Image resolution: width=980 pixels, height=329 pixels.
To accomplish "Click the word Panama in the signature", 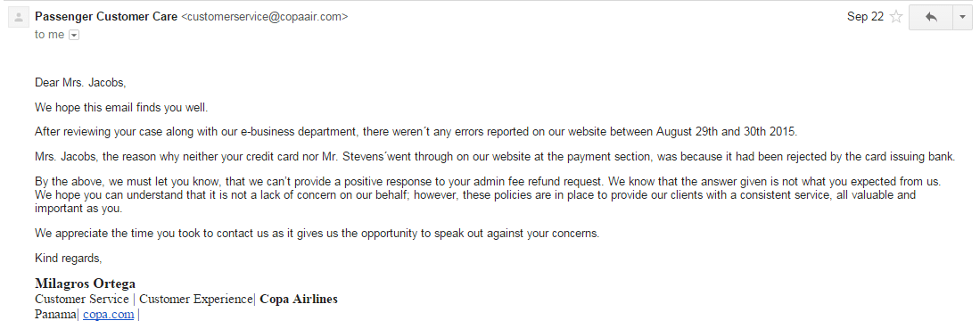I will (55, 315).
